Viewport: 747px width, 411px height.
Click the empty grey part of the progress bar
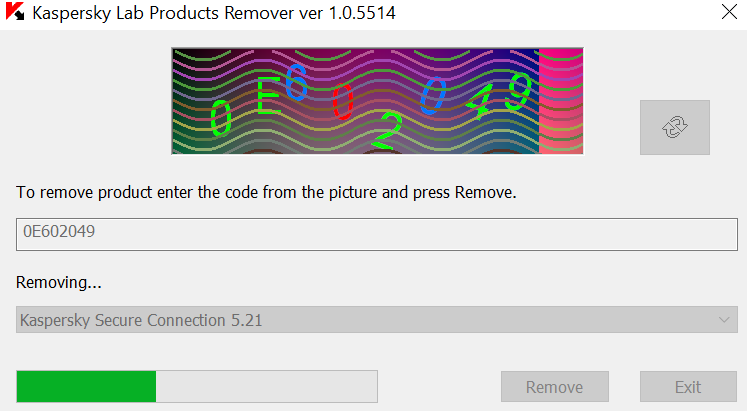[x=266, y=387]
